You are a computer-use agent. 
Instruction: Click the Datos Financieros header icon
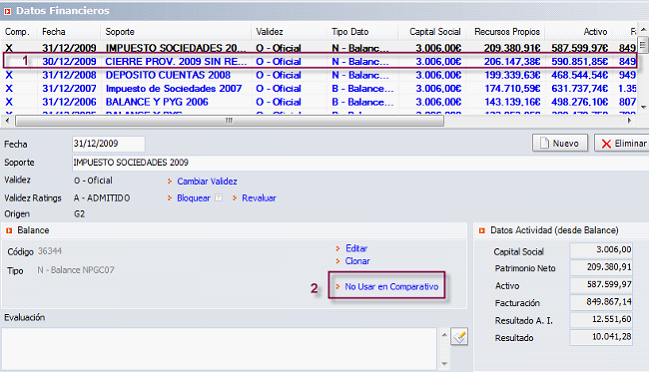[x=7, y=11]
